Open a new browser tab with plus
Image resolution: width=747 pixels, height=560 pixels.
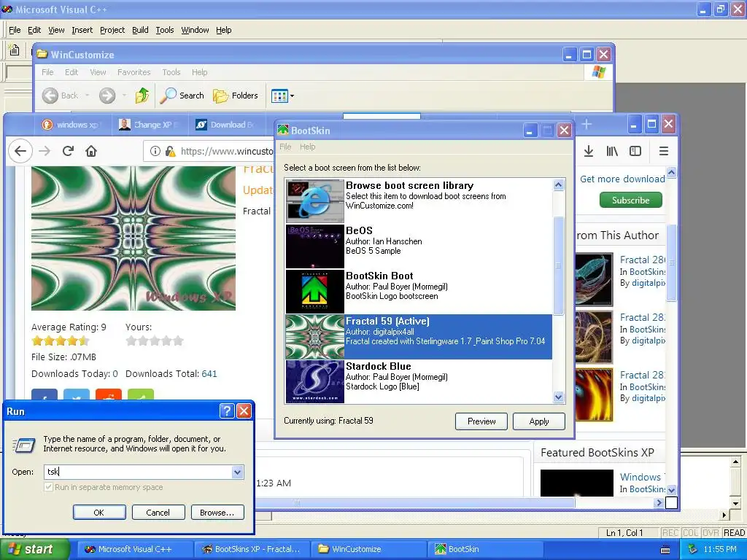pyautogui.click(x=587, y=124)
